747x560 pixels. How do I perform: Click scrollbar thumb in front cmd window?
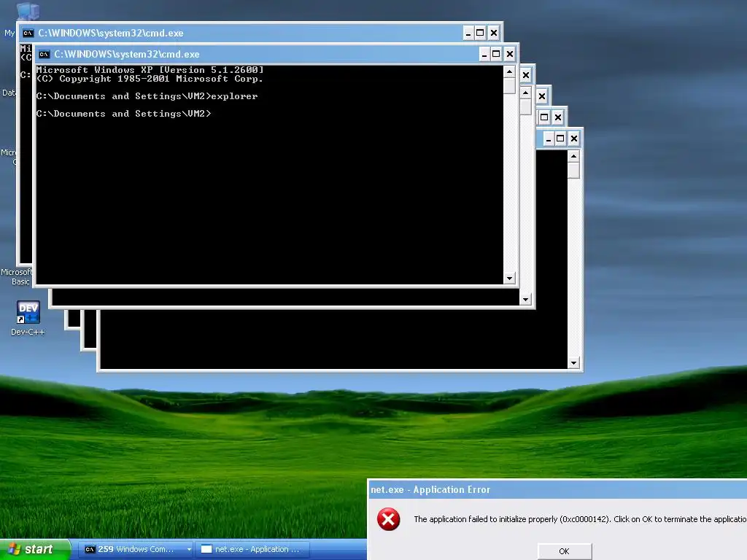point(509,86)
